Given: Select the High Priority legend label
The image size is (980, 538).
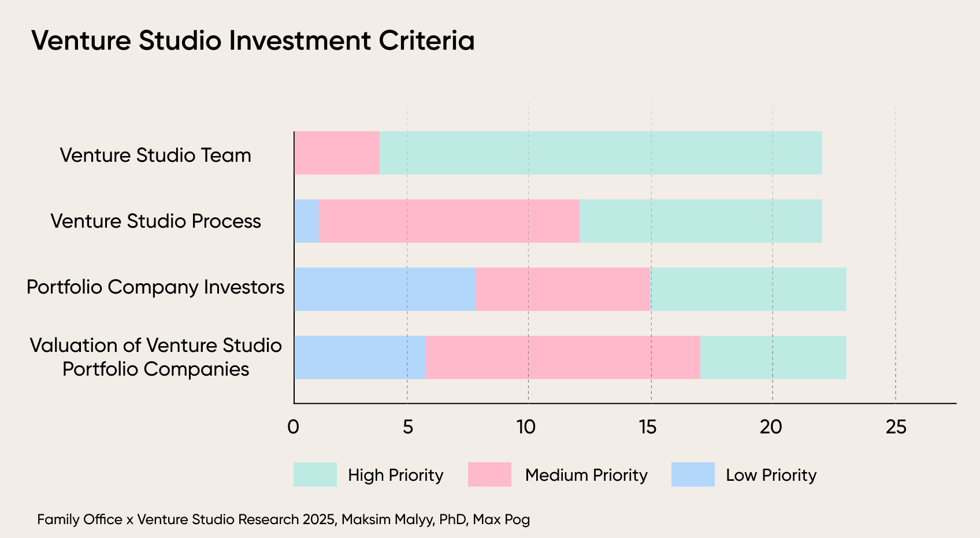Looking at the screenshot, I should pyautogui.click(x=395, y=475).
